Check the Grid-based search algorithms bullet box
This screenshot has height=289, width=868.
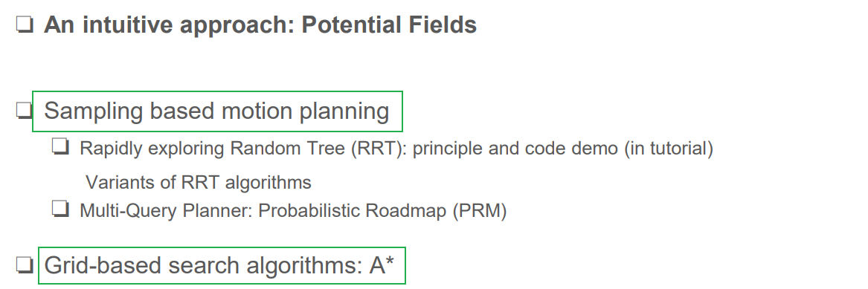coord(25,265)
